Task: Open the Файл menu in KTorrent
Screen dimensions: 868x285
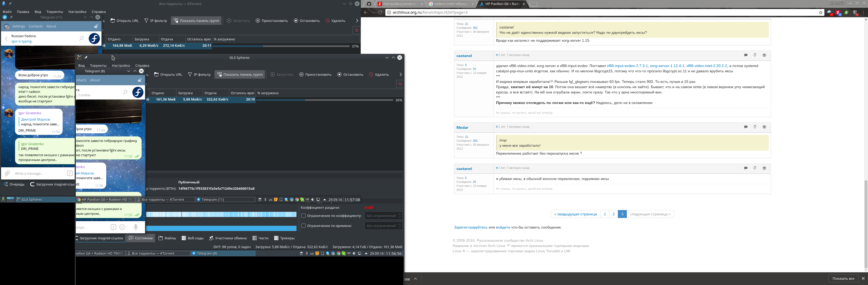Action: 7,12
